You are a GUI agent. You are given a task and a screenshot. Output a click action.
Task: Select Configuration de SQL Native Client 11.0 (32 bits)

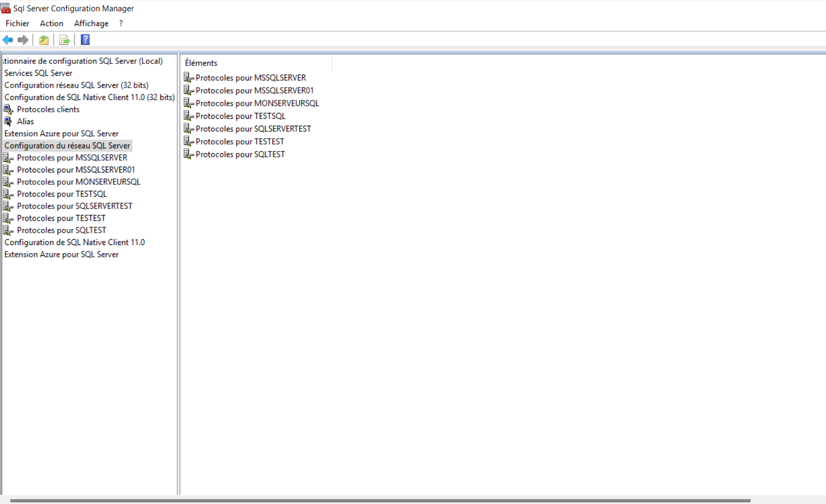[89, 97]
